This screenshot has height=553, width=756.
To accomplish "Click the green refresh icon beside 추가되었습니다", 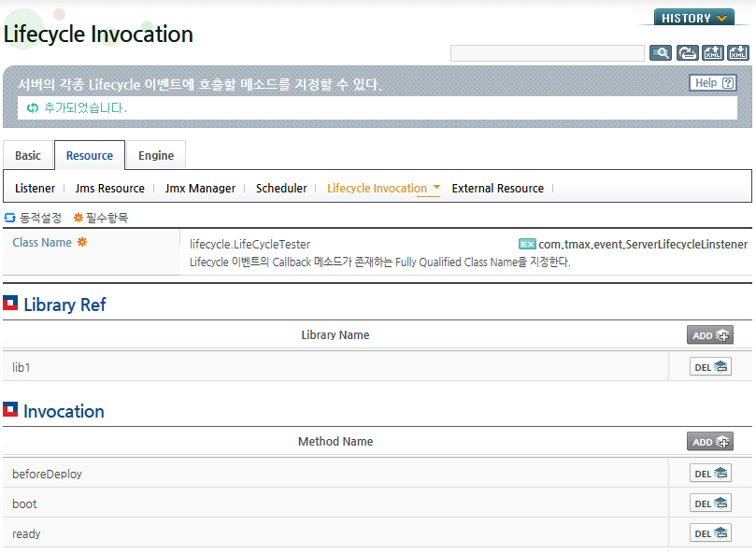I will [33, 108].
